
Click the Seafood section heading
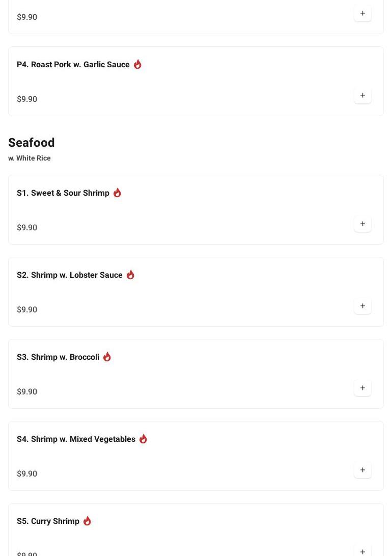coord(32,143)
